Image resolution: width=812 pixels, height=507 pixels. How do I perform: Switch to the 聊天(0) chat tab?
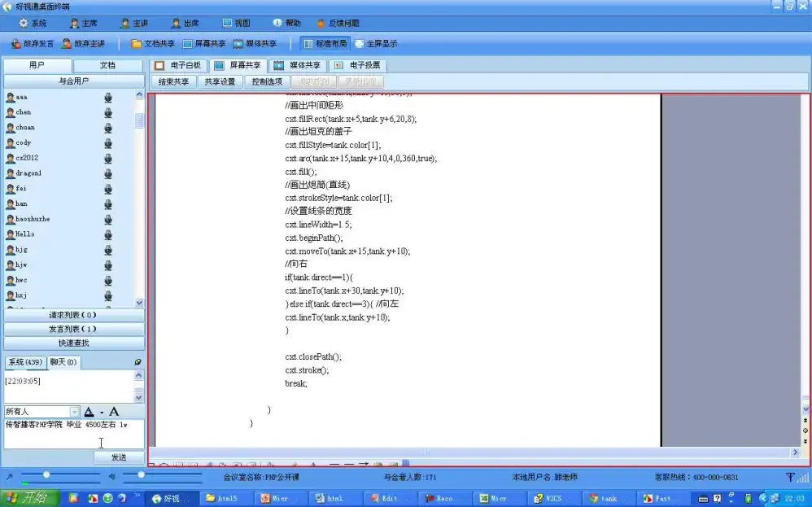(63, 362)
